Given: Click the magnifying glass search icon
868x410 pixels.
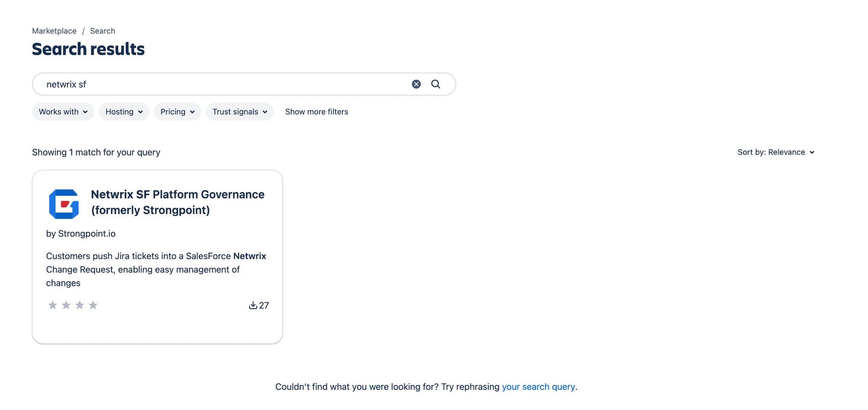Looking at the screenshot, I should pyautogui.click(x=436, y=84).
